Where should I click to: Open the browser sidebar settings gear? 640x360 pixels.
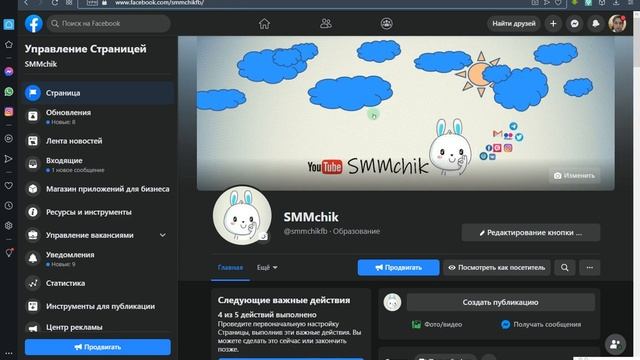(x=9, y=225)
